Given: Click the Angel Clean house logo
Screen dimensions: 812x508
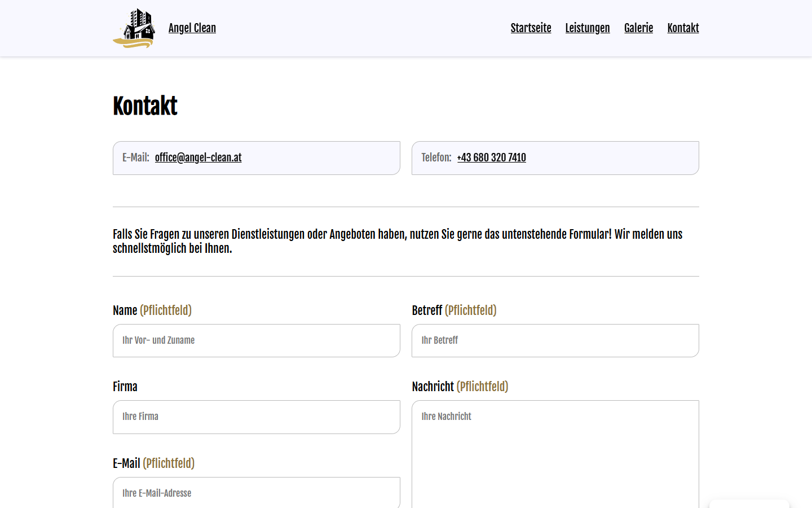Looking at the screenshot, I should pos(134,28).
